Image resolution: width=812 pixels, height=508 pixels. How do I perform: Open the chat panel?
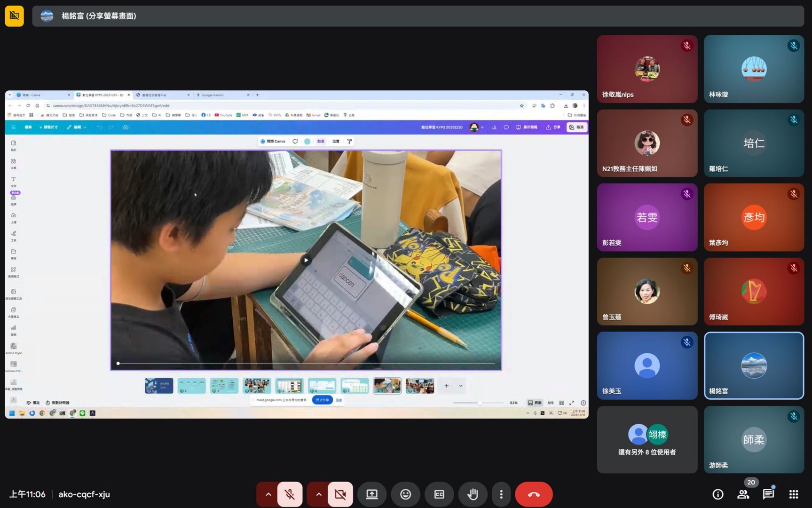(x=768, y=494)
